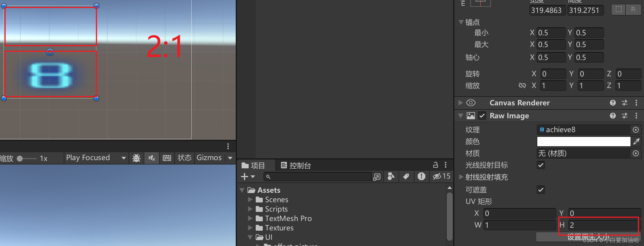This screenshot has height=246, width=644.
Task: Click the 缩放 scale slider
Action: tap(27, 159)
